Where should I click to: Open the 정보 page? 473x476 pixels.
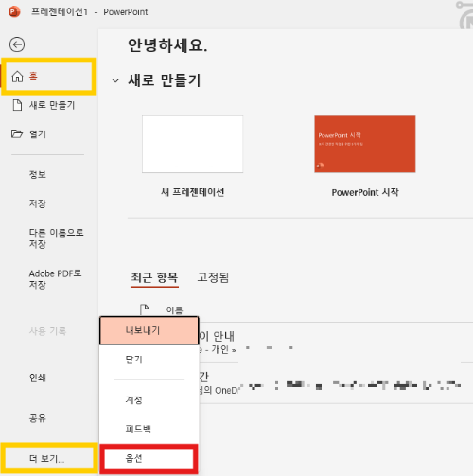coord(38,174)
